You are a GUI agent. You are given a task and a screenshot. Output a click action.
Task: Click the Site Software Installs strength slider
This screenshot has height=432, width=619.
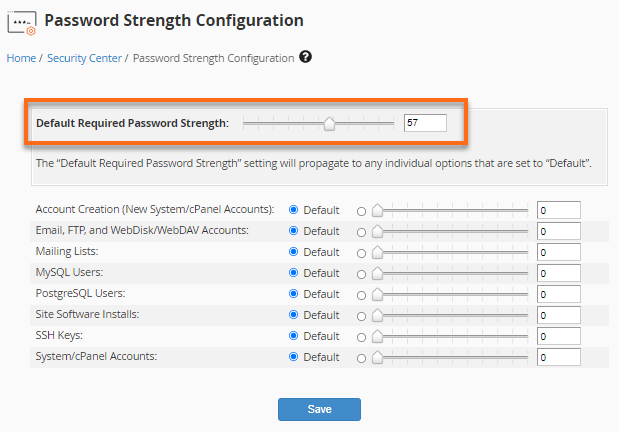pos(450,315)
